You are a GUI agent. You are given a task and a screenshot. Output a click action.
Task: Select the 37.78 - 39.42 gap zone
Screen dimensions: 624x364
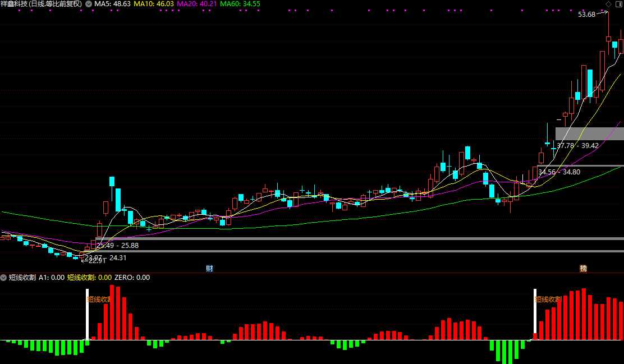[x=589, y=133]
